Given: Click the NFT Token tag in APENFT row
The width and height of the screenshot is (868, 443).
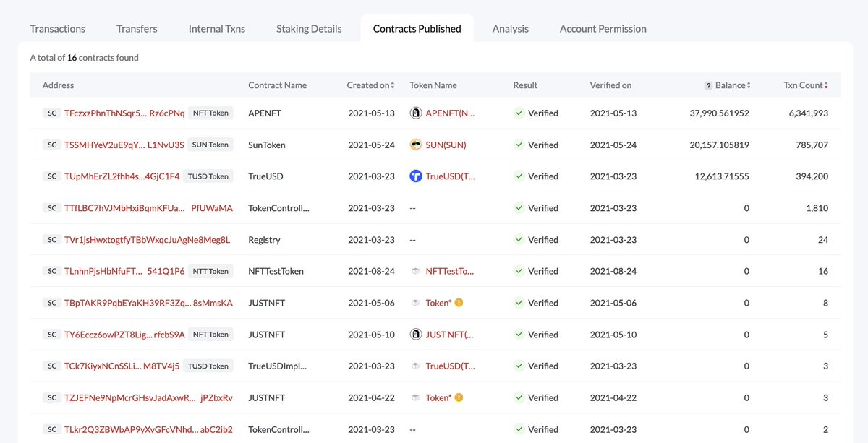Looking at the screenshot, I should click(210, 113).
